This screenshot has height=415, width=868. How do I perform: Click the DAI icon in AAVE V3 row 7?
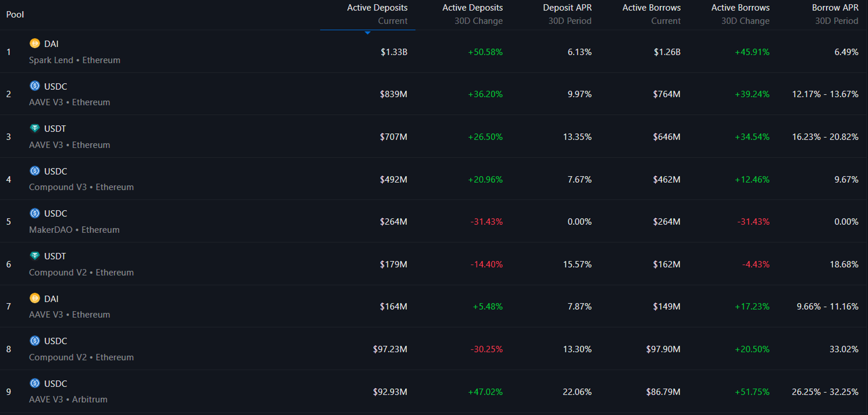(x=35, y=298)
